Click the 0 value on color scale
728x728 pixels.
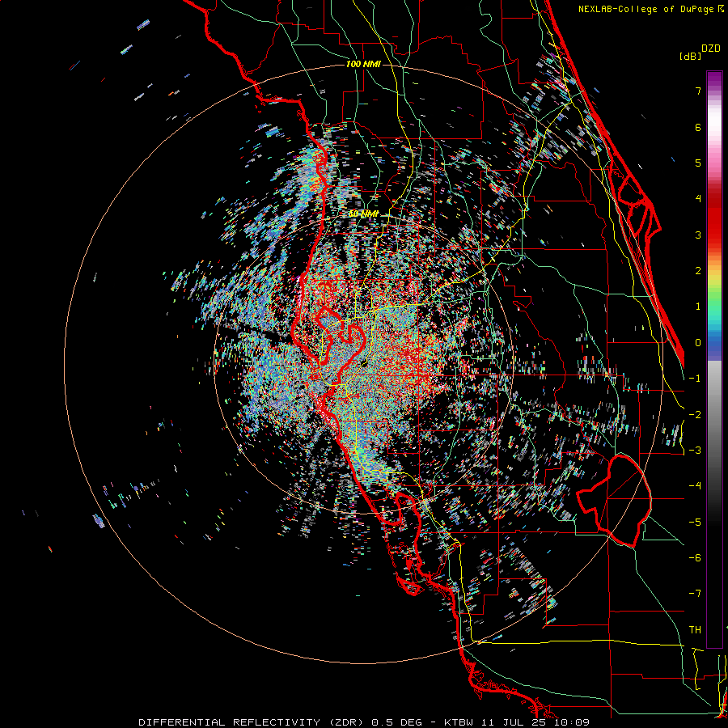[x=698, y=343]
